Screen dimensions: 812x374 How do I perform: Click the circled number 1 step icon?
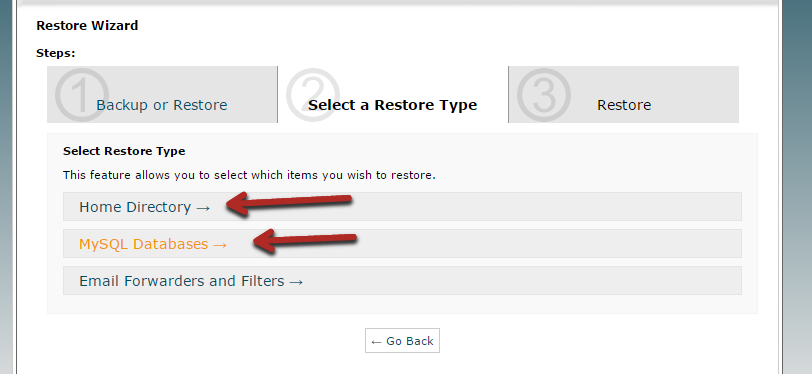82,95
